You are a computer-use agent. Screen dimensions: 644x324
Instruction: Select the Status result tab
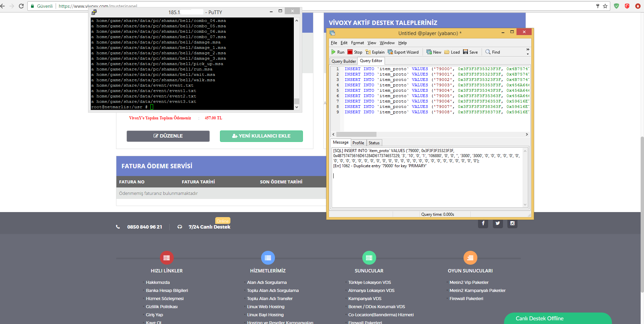[x=374, y=143]
